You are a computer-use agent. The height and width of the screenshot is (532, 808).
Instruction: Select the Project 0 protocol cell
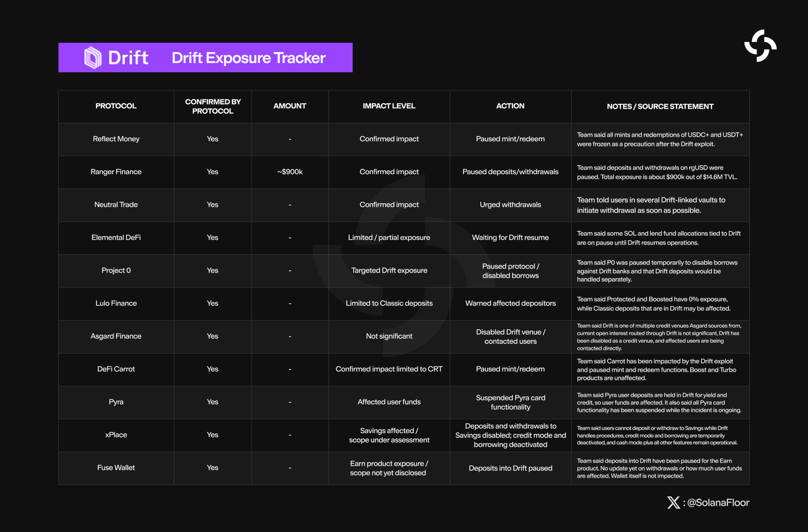(x=116, y=271)
